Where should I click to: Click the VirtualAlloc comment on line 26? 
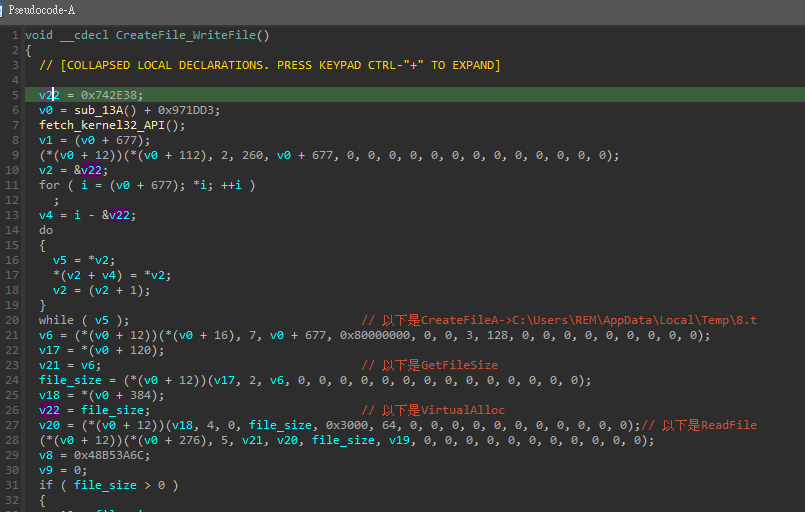click(433, 410)
